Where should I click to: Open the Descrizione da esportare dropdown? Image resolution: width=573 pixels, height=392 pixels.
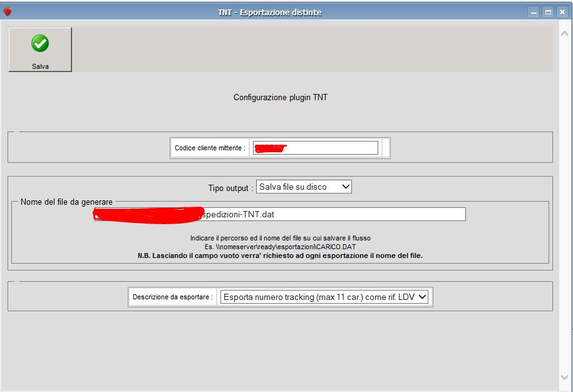(x=324, y=297)
